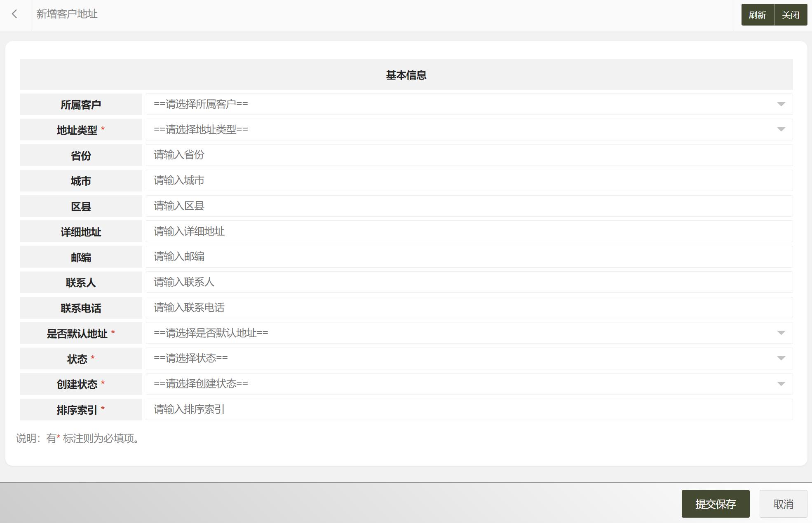Viewport: 812px width, 523px height.
Task: Click into the 排序索引 sort index input
Action: tap(371, 409)
